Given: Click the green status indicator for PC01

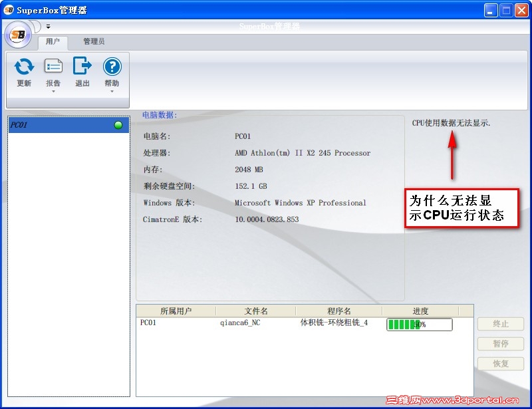Looking at the screenshot, I should coord(118,125).
